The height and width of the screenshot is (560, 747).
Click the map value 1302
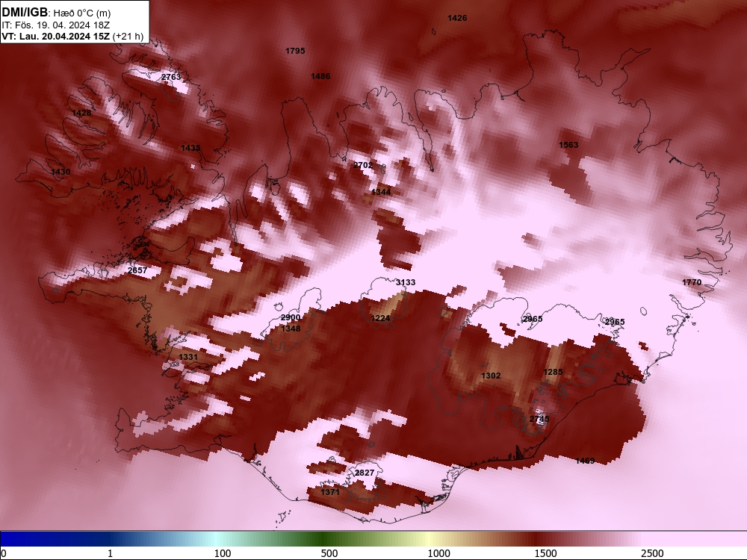[x=491, y=376]
